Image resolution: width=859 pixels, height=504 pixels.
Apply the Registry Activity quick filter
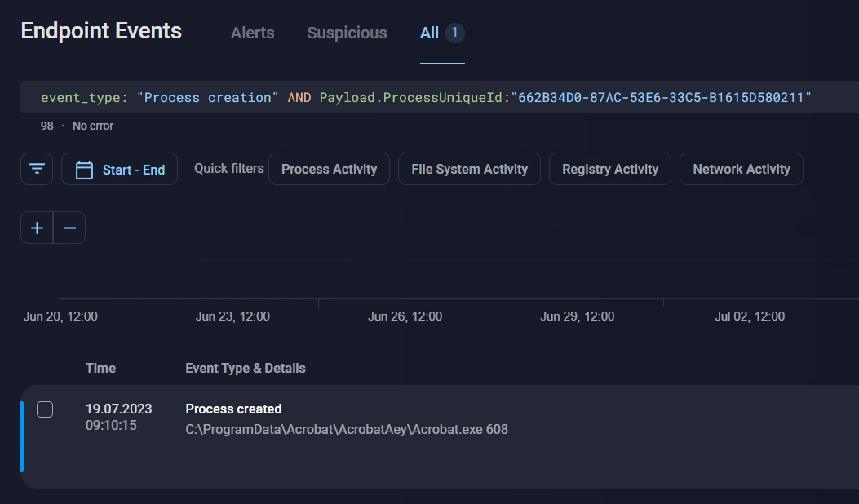(x=610, y=169)
